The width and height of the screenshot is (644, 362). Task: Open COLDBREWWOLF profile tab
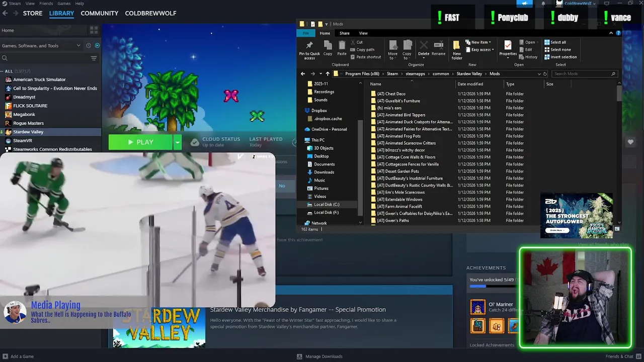pyautogui.click(x=150, y=14)
